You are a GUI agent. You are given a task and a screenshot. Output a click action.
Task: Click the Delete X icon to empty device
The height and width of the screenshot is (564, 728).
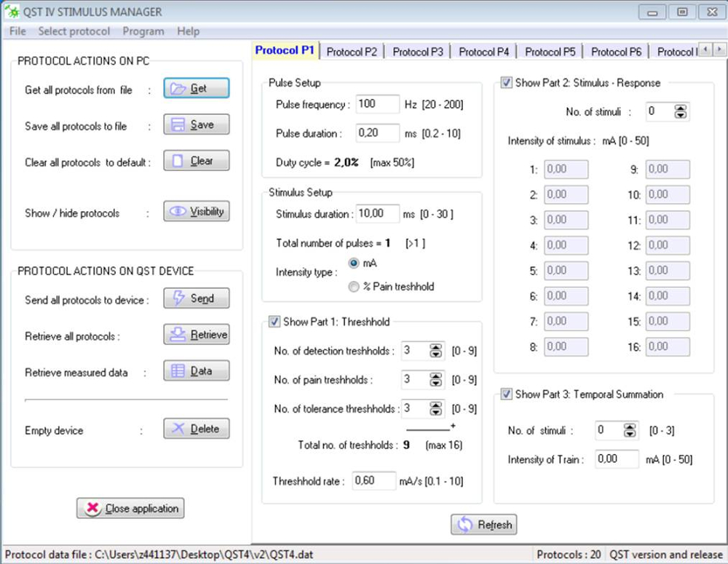(x=196, y=429)
